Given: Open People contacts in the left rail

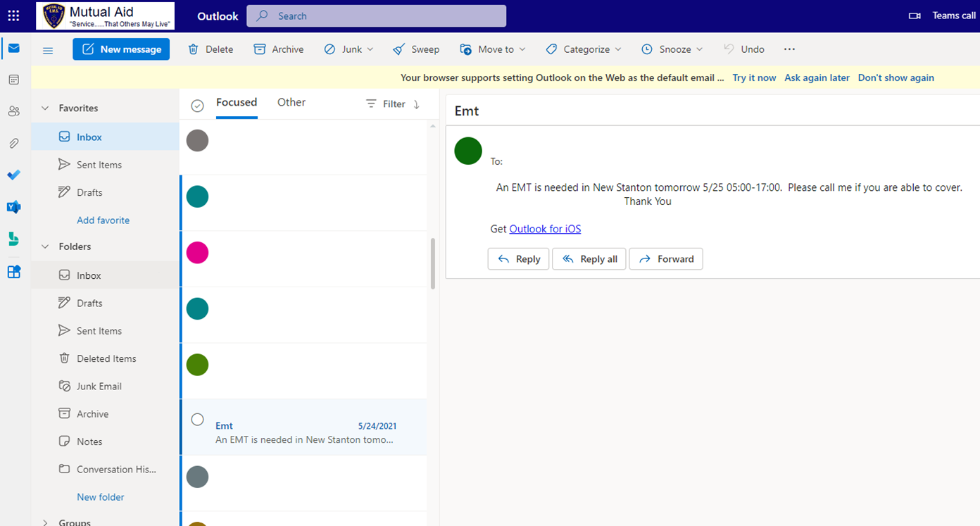Looking at the screenshot, I should coord(13,111).
